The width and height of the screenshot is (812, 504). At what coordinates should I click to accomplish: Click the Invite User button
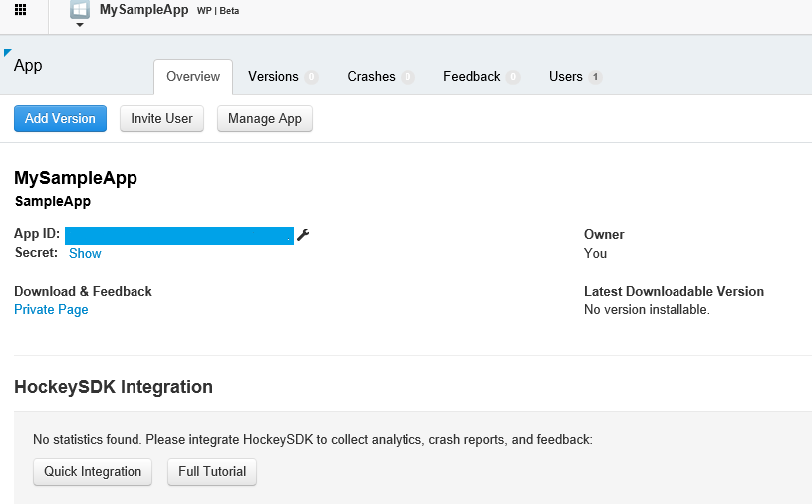coord(161,119)
